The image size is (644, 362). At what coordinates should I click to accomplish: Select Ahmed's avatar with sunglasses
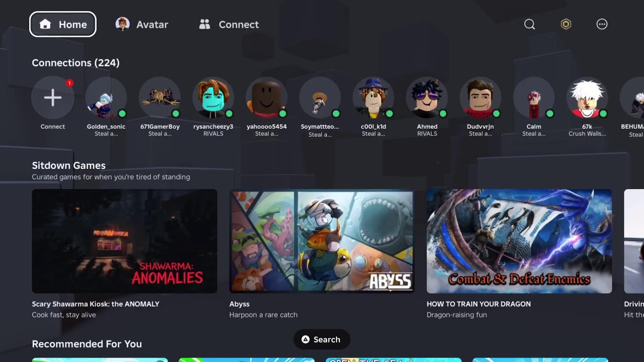pyautogui.click(x=427, y=98)
